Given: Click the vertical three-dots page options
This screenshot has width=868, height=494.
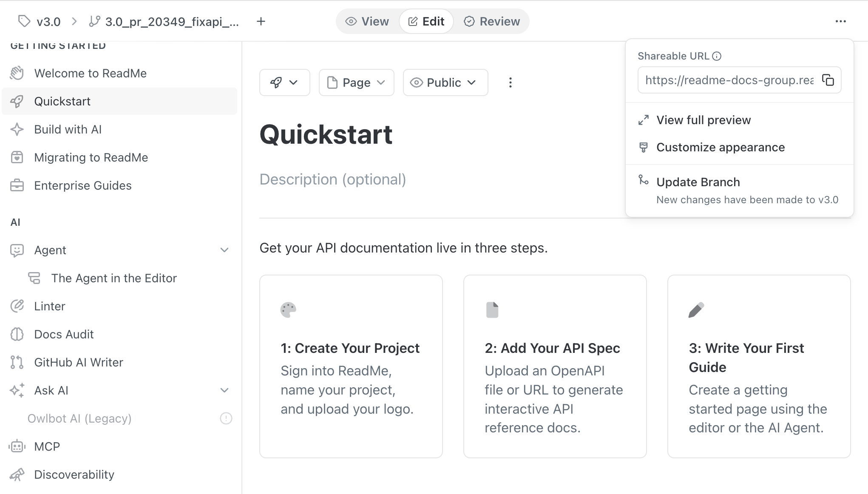Looking at the screenshot, I should [511, 82].
